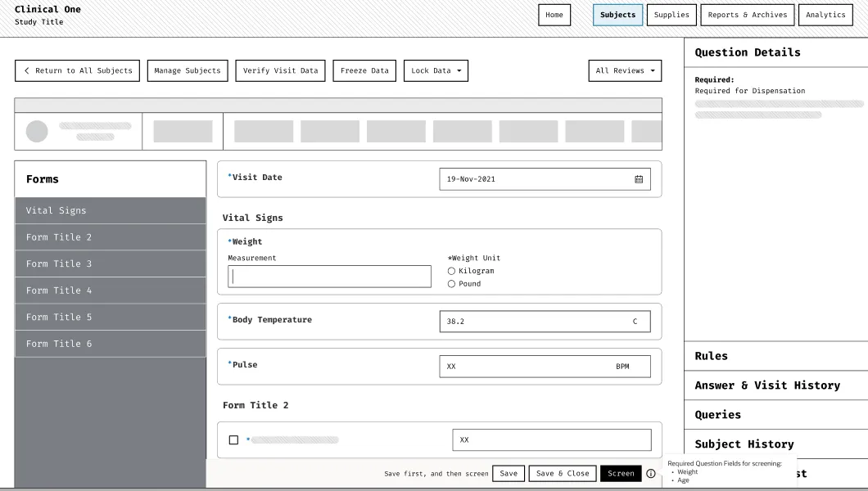The image size is (868, 491).
Task: Open the Visit Date calendar icon
Action: (x=638, y=179)
